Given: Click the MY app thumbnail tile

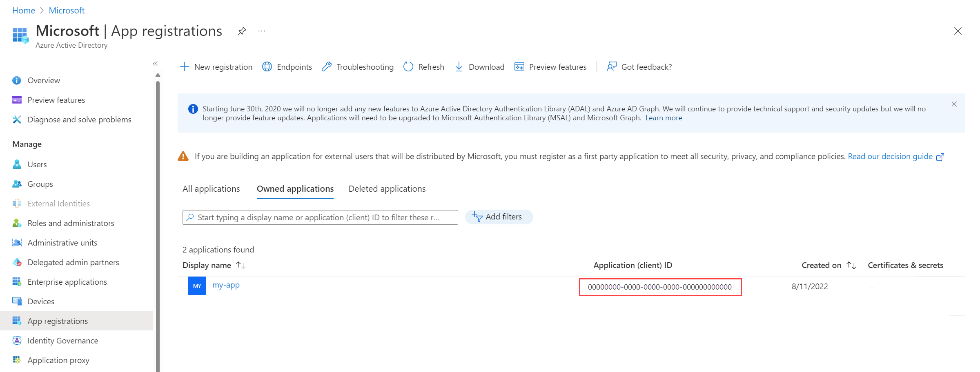Looking at the screenshot, I should click(197, 286).
